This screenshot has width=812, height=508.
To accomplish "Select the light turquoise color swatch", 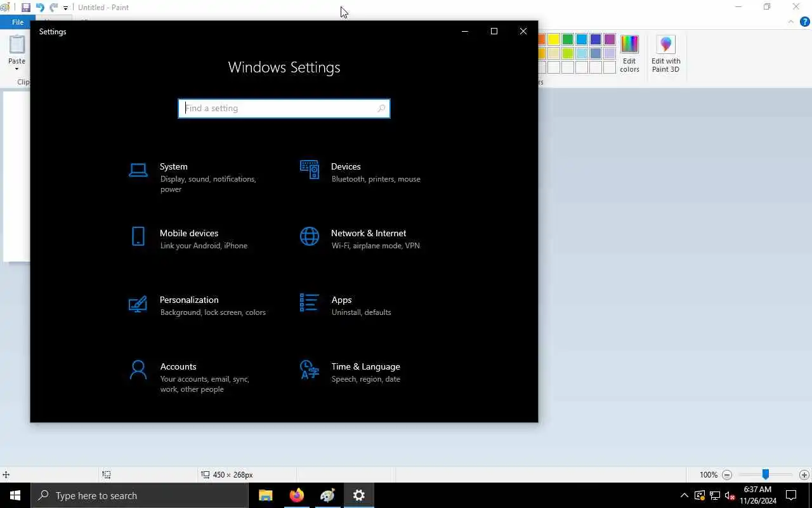I will pyautogui.click(x=582, y=53).
